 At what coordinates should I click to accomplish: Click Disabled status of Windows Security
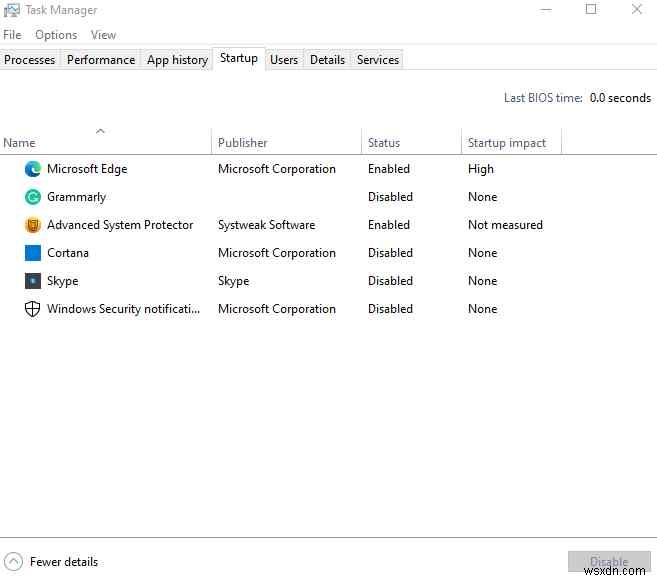point(391,310)
